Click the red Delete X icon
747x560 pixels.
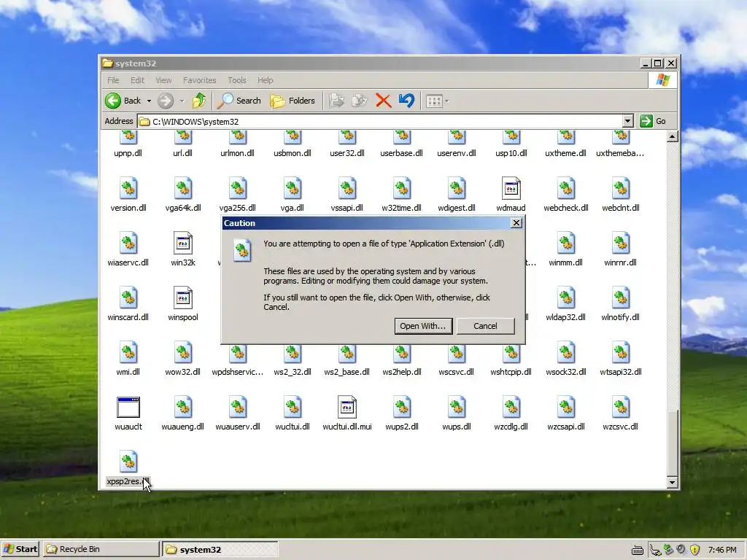click(x=383, y=101)
